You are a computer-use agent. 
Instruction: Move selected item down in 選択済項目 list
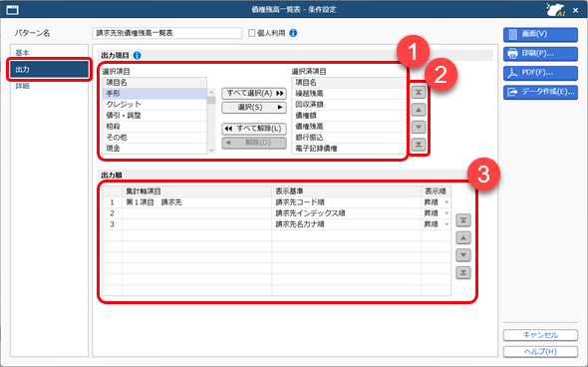tap(419, 127)
